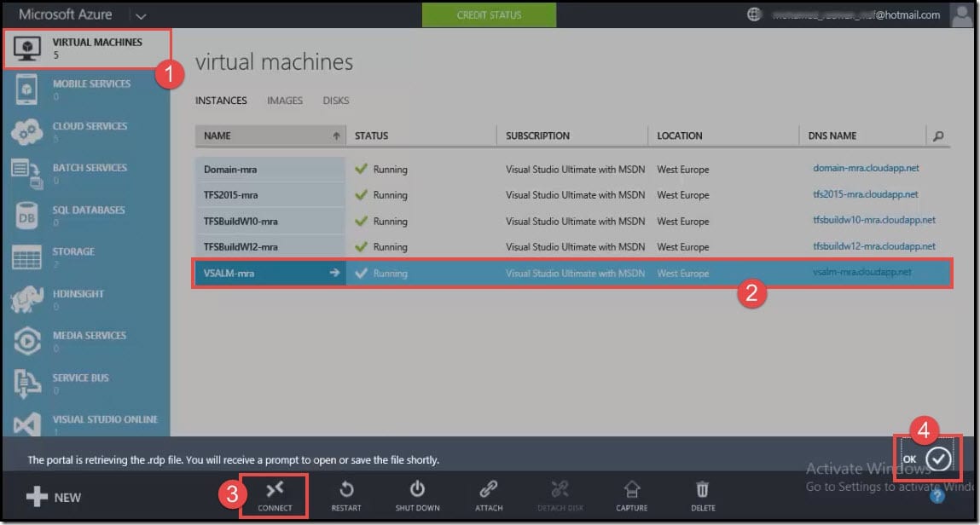Sort the VM list by NAME column
Screen dimensions: 980x525
218,135
